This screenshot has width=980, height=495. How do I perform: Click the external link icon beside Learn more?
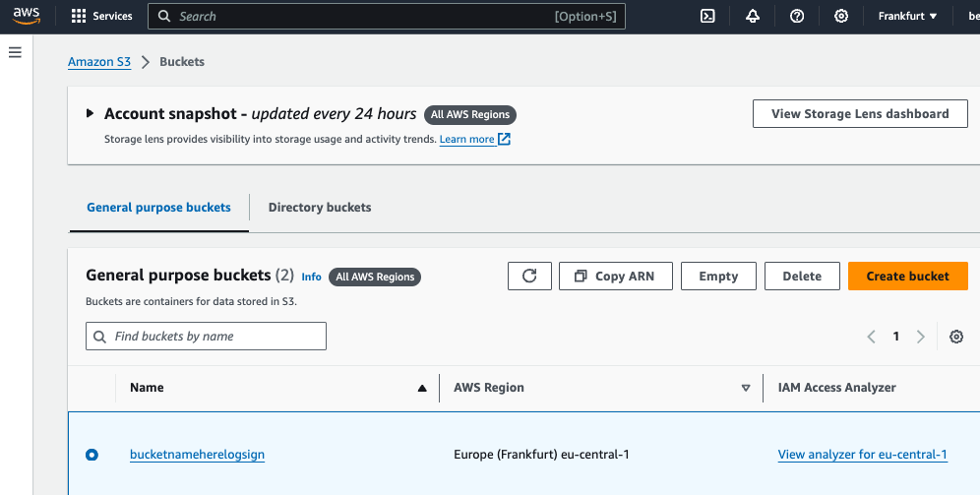pyautogui.click(x=505, y=139)
